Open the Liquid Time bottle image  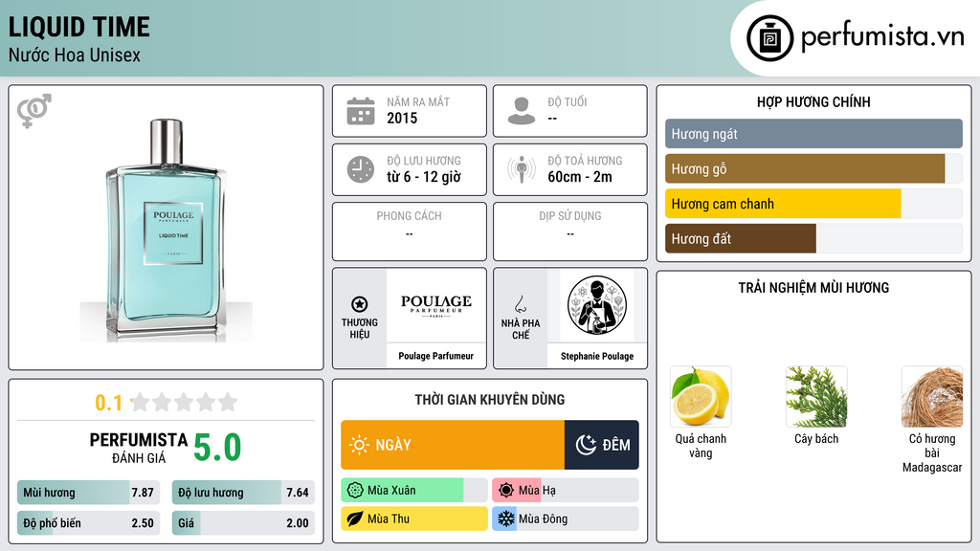(166, 230)
